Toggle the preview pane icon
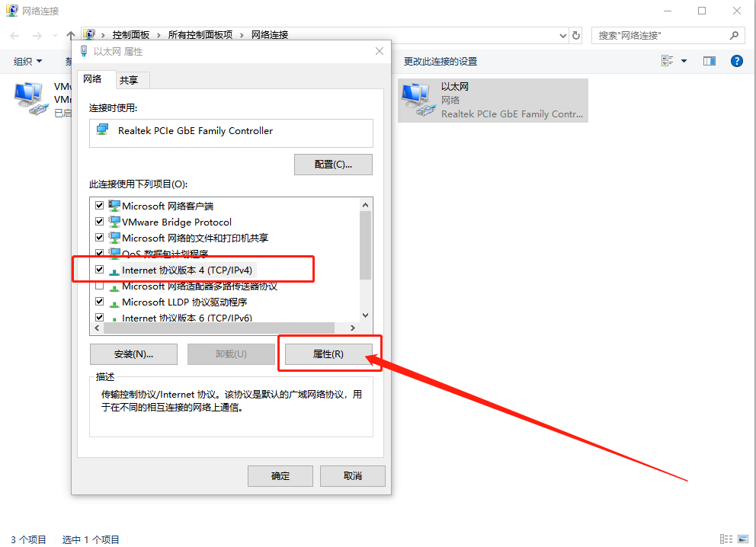The image size is (756, 547). pos(710,61)
